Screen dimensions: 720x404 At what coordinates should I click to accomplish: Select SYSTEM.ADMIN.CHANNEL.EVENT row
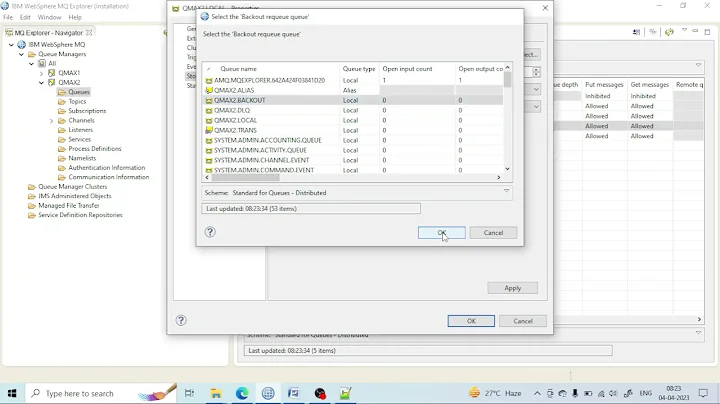pyautogui.click(x=352, y=160)
